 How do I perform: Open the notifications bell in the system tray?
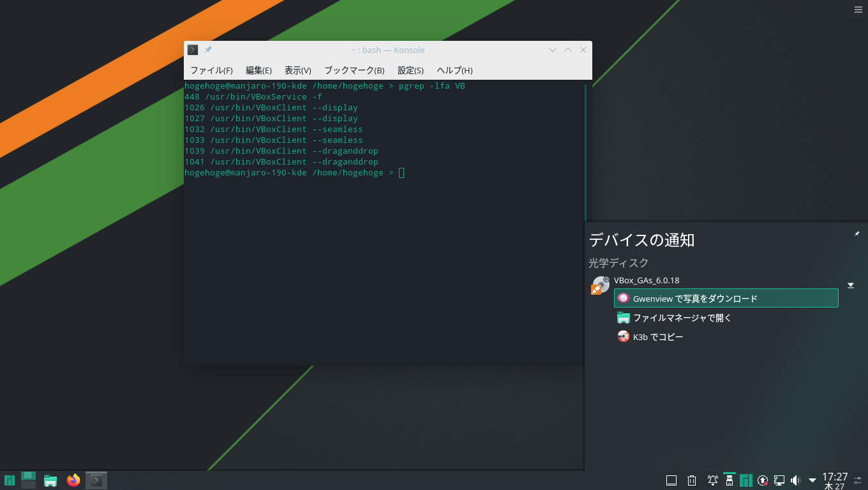tap(713, 480)
